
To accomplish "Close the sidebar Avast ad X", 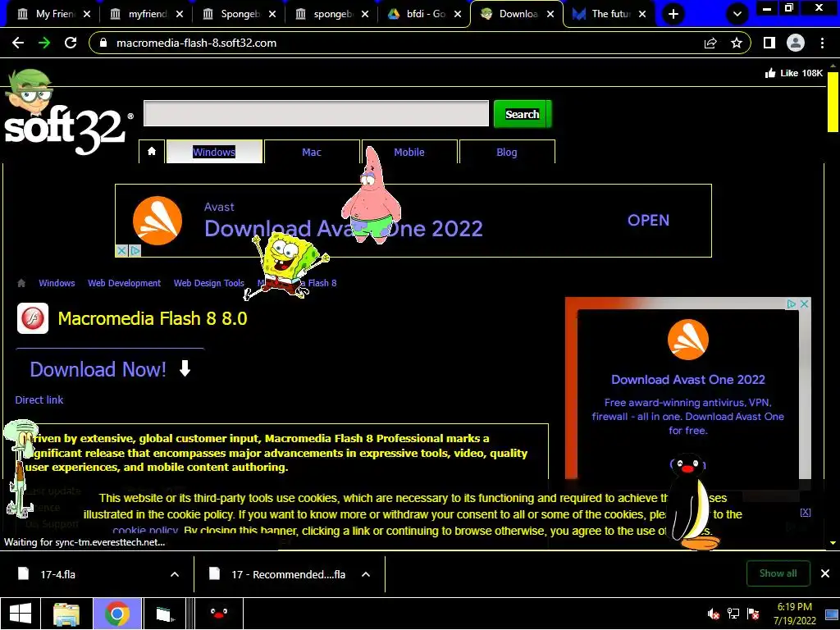I will point(804,304).
